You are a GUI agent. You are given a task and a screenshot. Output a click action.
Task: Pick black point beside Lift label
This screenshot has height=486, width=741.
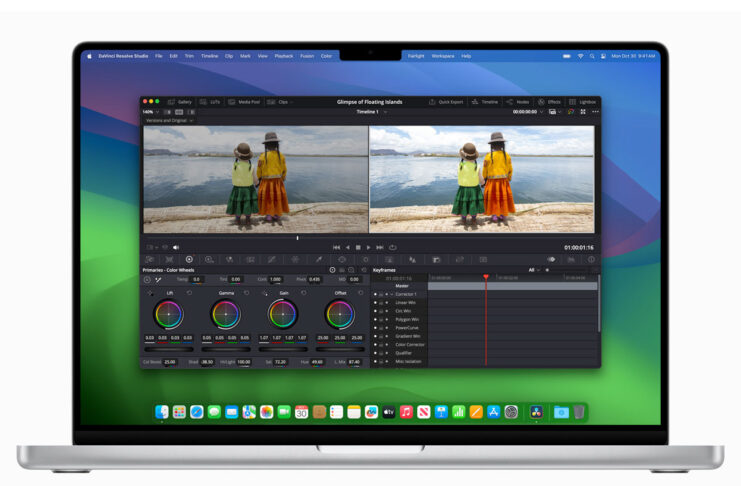(x=150, y=293)
